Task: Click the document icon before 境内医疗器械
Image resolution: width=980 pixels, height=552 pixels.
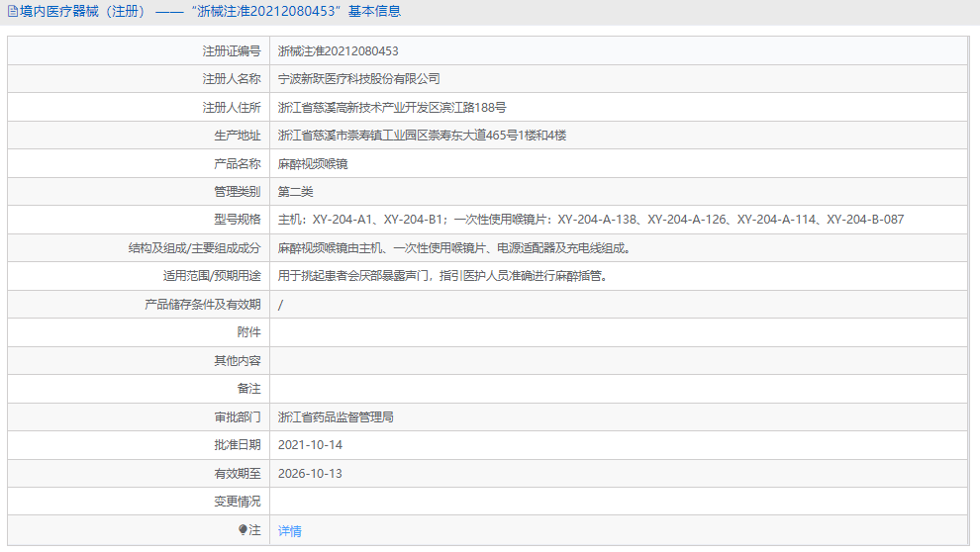Action: tap(13, 11)
